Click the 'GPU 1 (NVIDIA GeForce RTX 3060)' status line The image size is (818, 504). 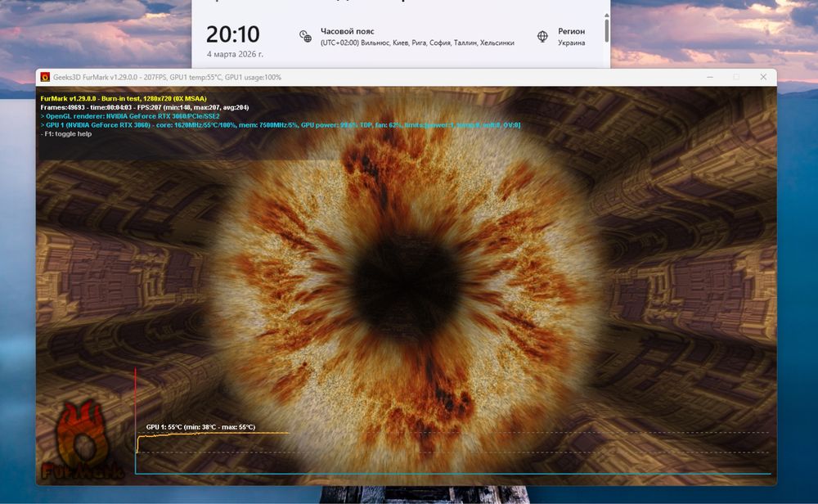pyautogui.click(x=280, y=125)
